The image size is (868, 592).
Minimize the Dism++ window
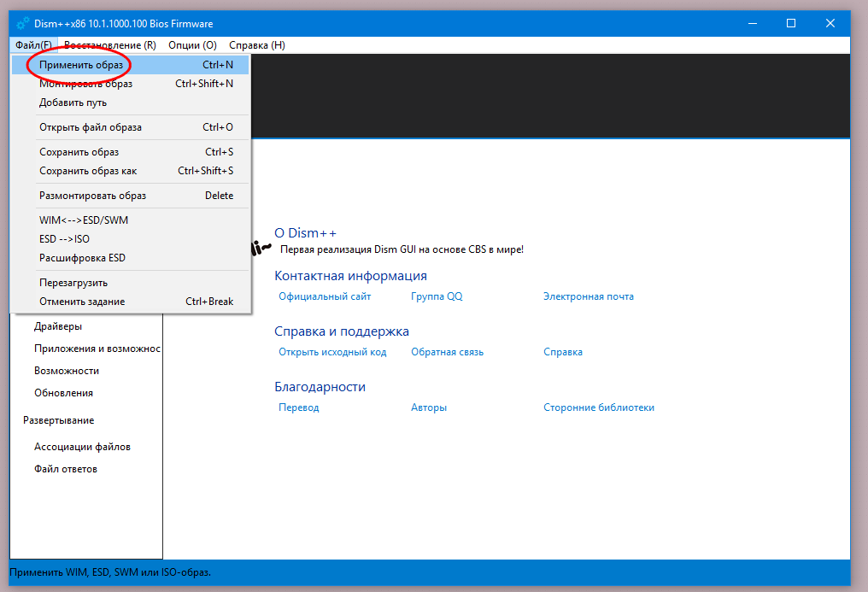(x=753, y=23)
